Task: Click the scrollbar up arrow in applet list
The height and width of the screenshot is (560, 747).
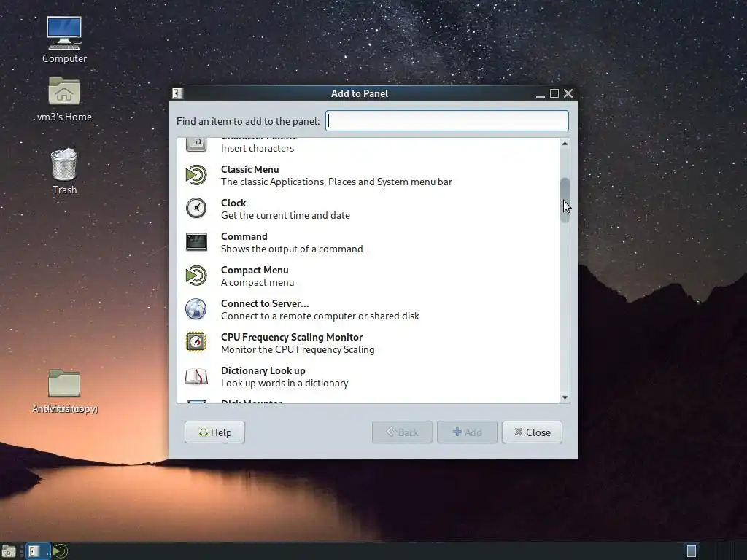Action: coord(565,144)
